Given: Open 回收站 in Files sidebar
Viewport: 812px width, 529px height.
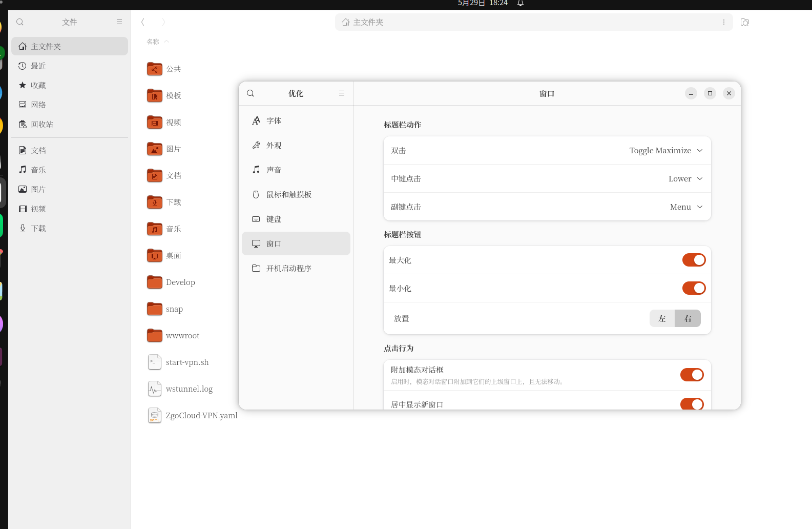Looking at the screenshot, I should pos(70,124).
